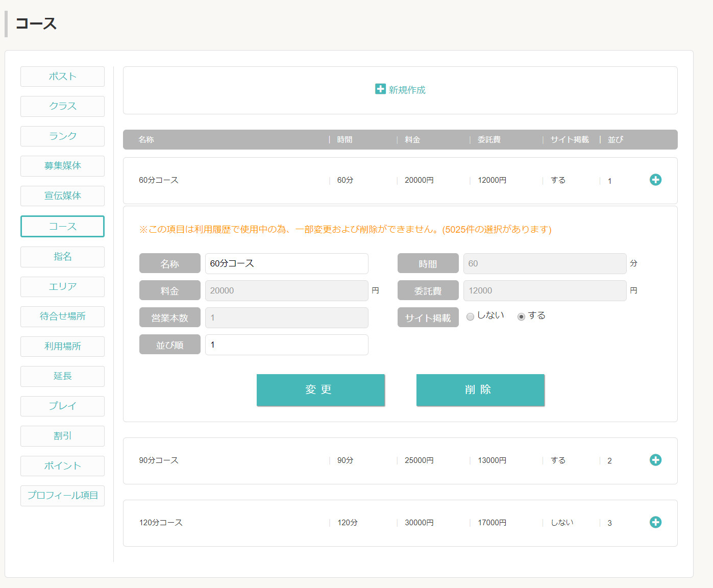Go to 待合せ場所 settings
This screenshot has width=713, height=588.
tap(62, 316)
